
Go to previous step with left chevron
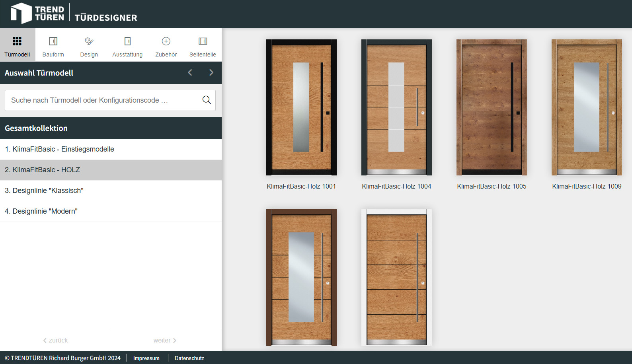tap(190, 72)
